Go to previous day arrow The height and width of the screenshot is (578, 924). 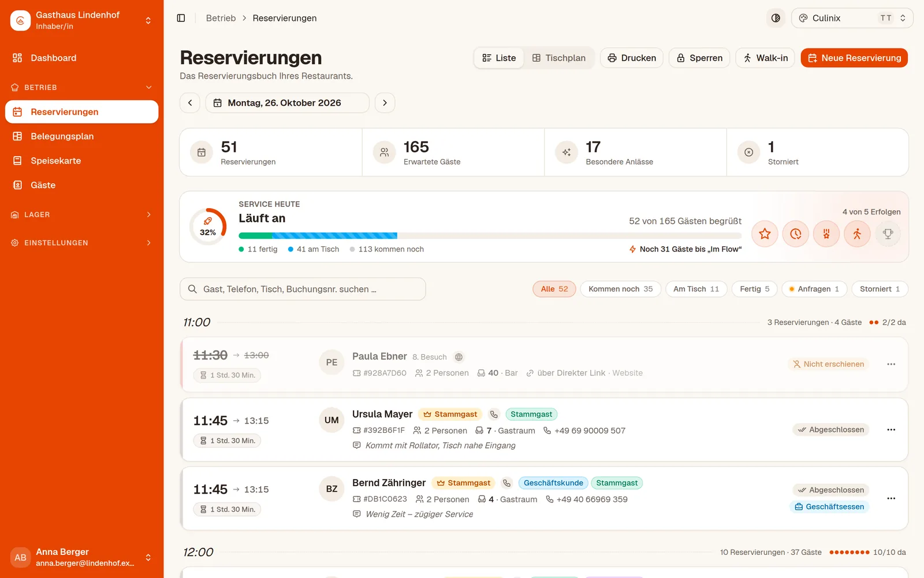[190, 103]
